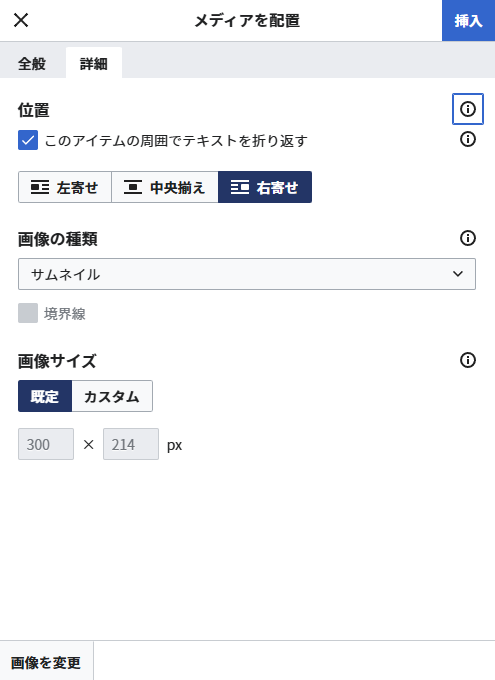Show help info for 画像の種類
This screenshot has width=495, height=680.
[x=468, y=238]
